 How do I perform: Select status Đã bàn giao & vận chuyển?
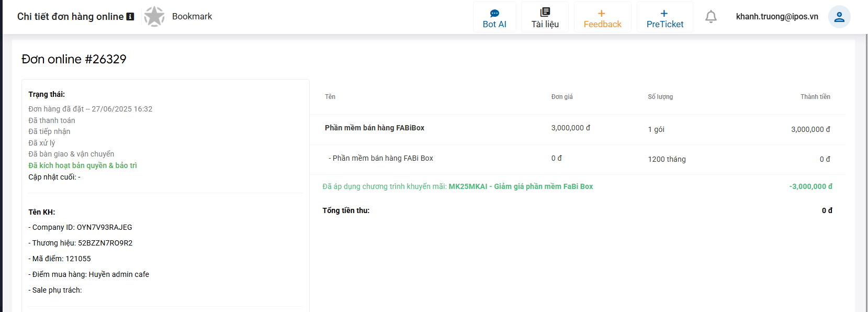[x=71, y=154]
